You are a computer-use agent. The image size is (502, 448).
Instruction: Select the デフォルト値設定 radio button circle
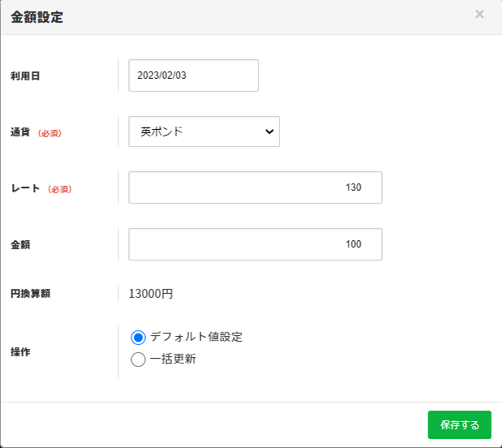pos(138,338)
